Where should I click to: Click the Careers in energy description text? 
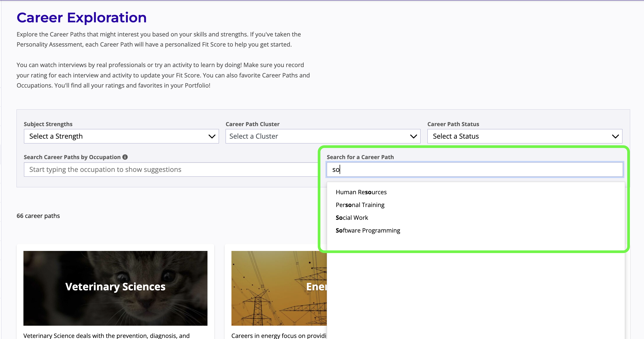pos(279,336)
